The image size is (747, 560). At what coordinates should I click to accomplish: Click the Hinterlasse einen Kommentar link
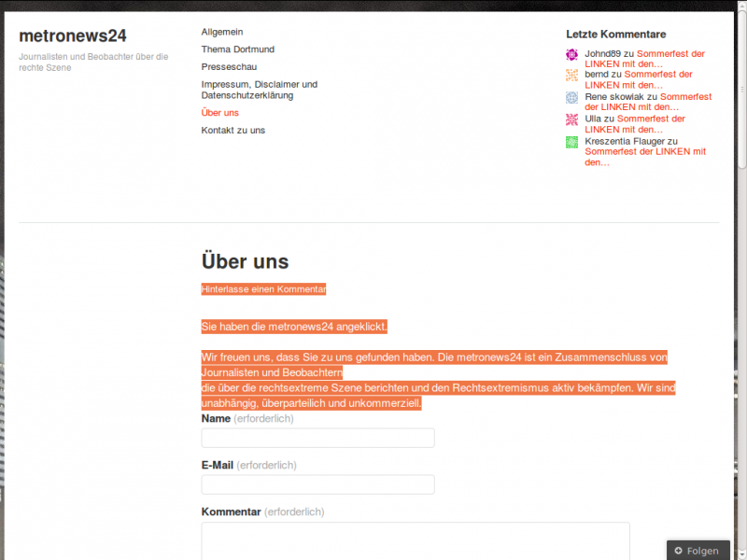(x=263, y=289)
